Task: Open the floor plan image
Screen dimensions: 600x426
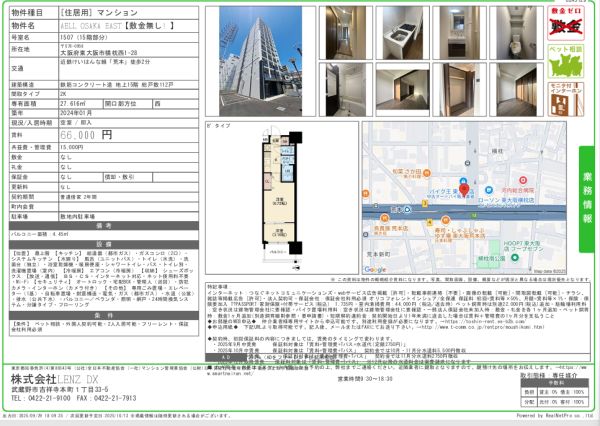Action: point(282,199)
